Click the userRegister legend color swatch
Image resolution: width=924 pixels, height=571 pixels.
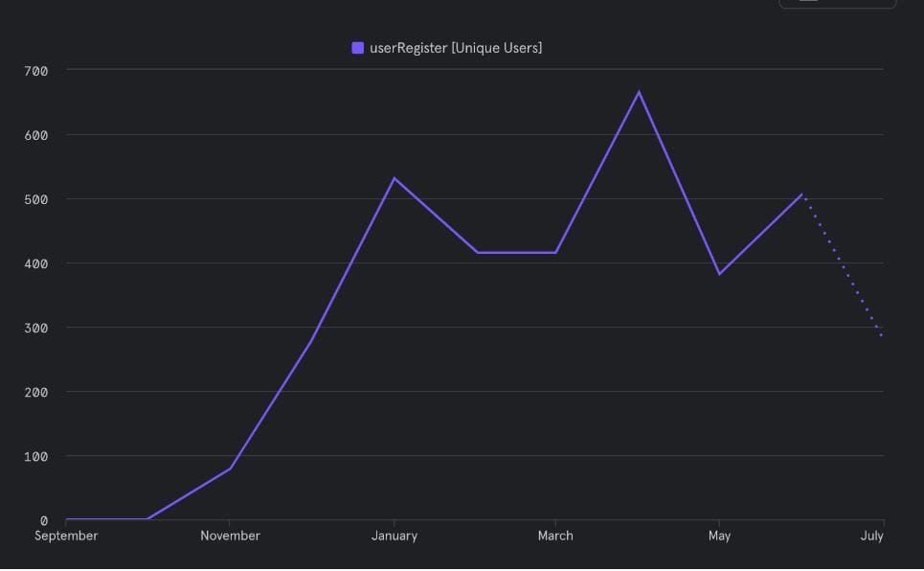pos(358,48)
